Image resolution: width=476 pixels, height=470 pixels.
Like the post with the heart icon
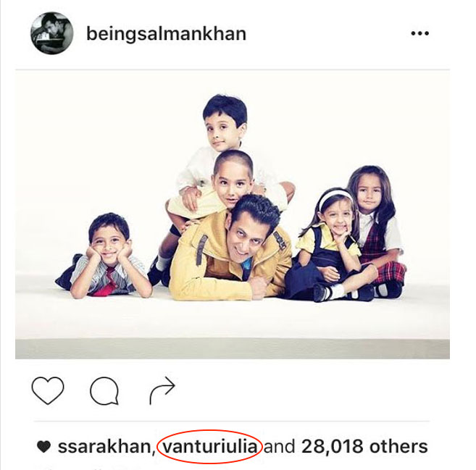pos(48,391)
